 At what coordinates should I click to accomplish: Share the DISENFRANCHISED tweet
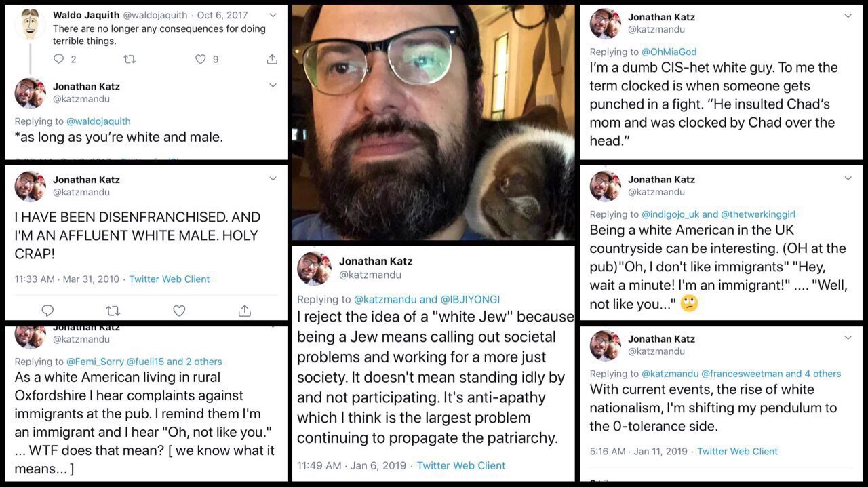pos(244,311)
